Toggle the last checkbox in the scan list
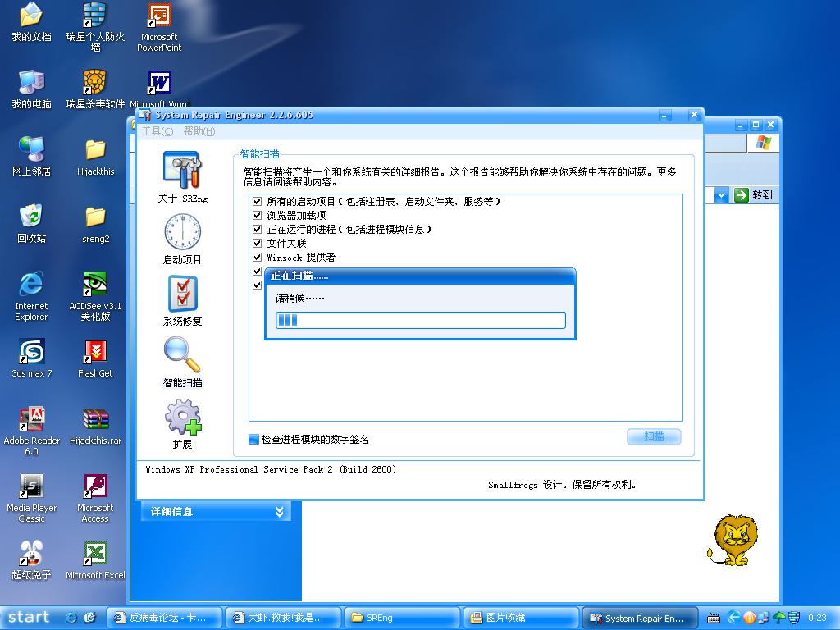Screen dimensions: 840x630 tap(257, 285)
